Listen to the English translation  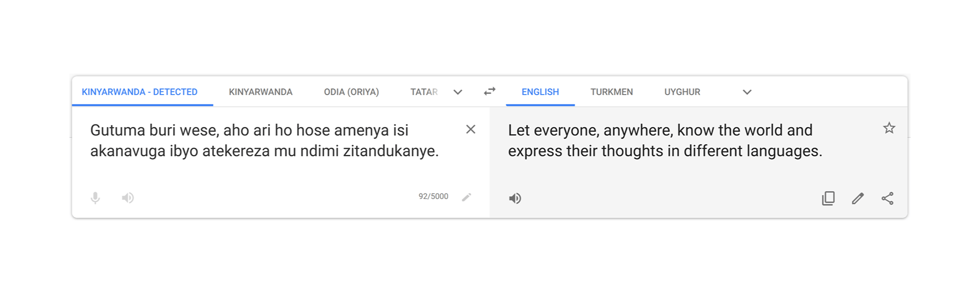[515, 198]
